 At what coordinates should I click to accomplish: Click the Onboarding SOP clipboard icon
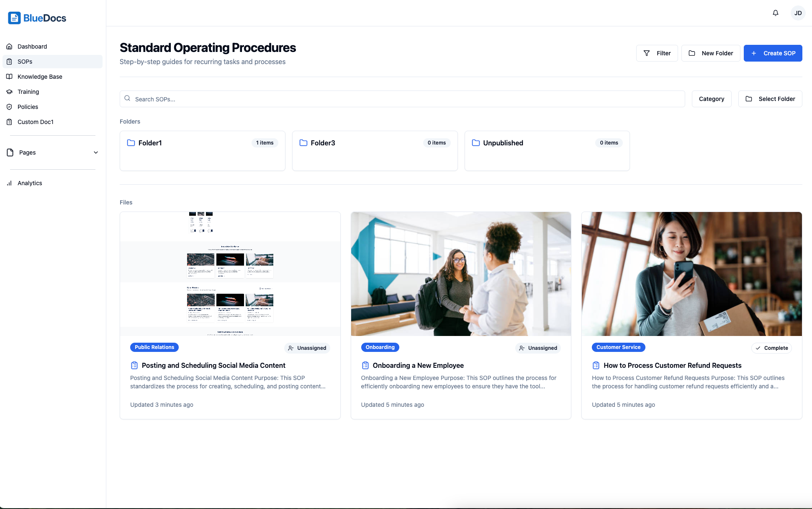[x=365, y=365]
